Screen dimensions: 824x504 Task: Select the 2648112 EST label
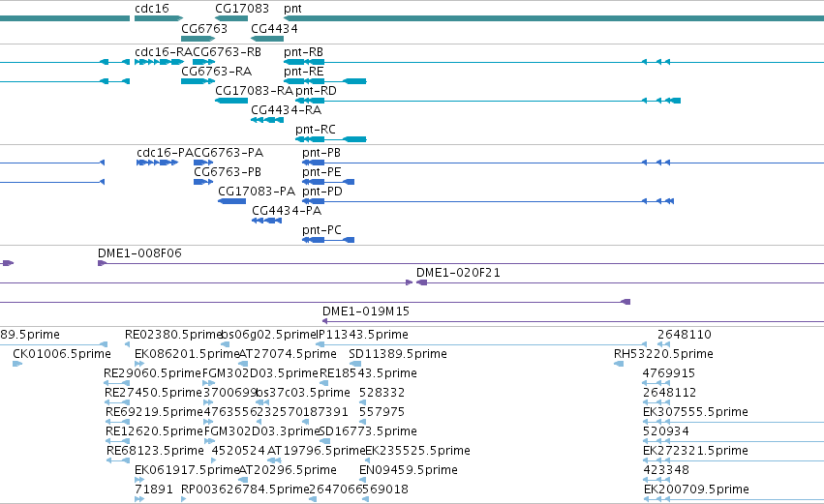pyautogui.click(x=669, y=393)
